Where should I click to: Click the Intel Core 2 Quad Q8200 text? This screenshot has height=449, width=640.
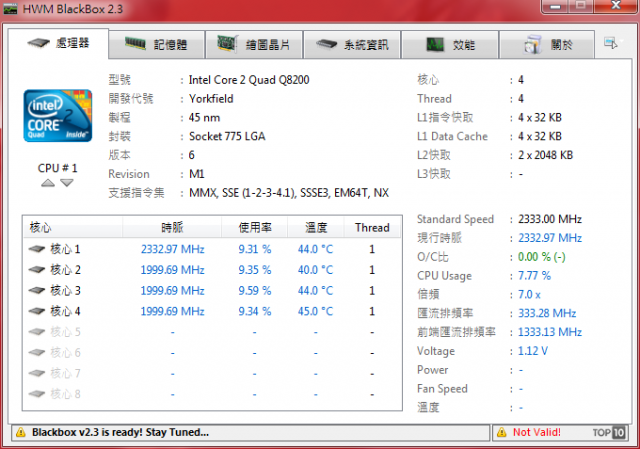pyautogui.click(x=249, y=80)
